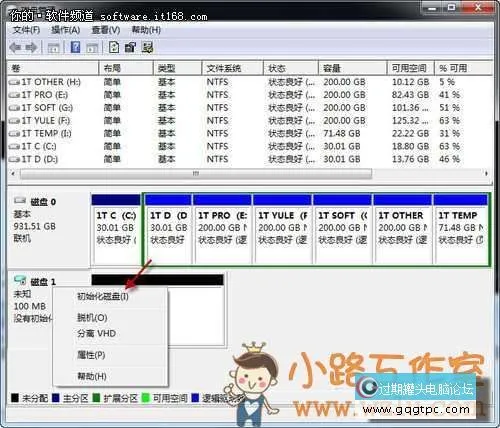
Task: Select the 1T D partition block in disk 0
Action: (x=168, y=229)
